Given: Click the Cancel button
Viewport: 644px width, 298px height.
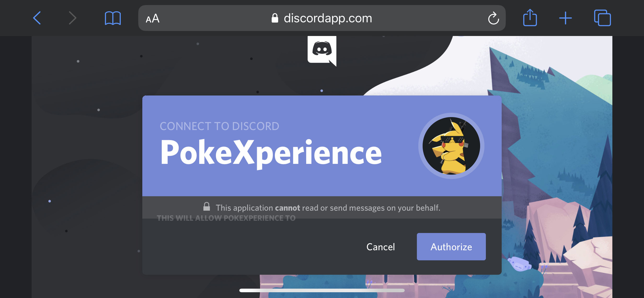Looking at the screenshot, I should (380, 247).
